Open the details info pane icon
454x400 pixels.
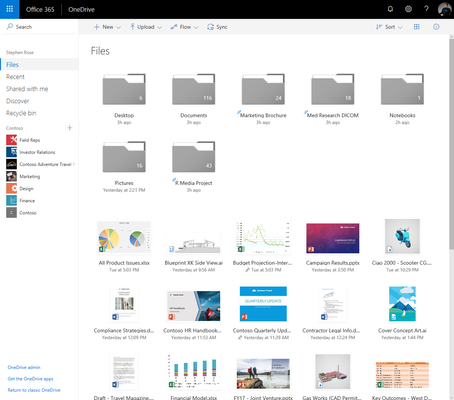(436, 27)
